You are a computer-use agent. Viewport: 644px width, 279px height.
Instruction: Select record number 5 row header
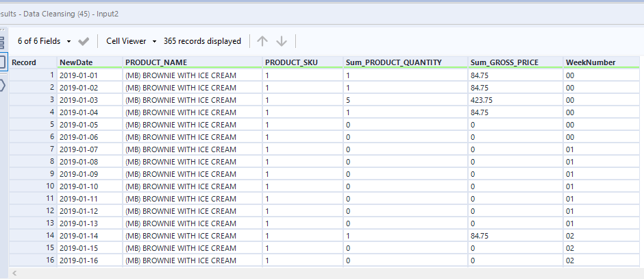click(34, 125)
